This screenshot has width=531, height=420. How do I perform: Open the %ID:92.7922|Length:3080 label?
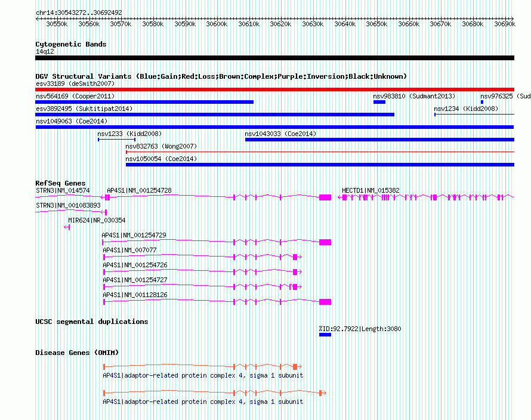click(360, 329)
